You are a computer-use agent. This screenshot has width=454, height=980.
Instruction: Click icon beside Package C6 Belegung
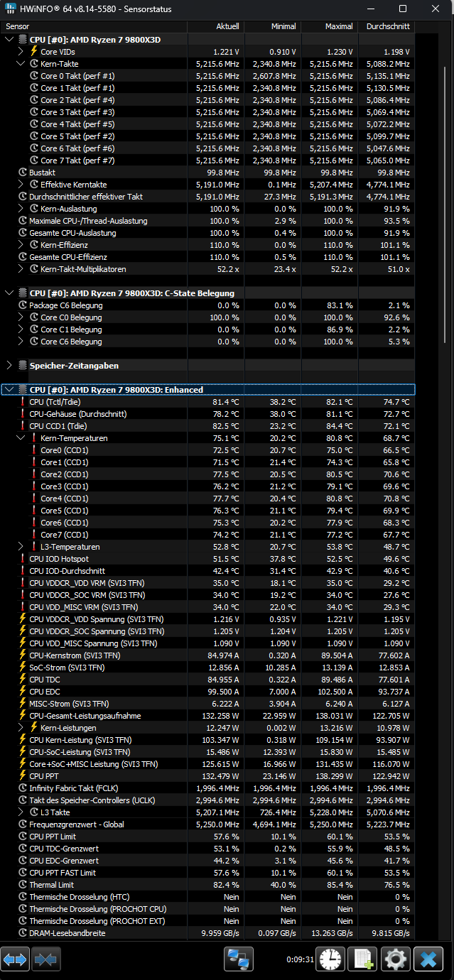click(23, 305)
